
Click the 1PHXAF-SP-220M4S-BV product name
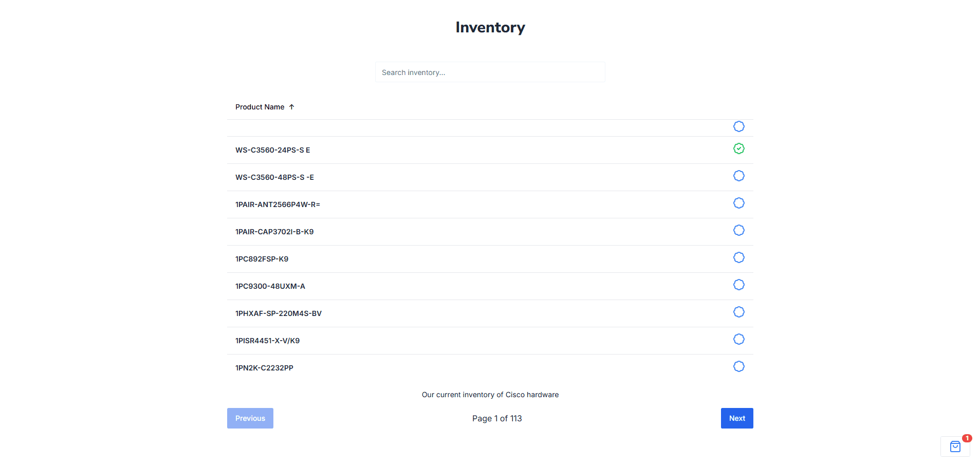pyautogui.click(x=279, y=313)
